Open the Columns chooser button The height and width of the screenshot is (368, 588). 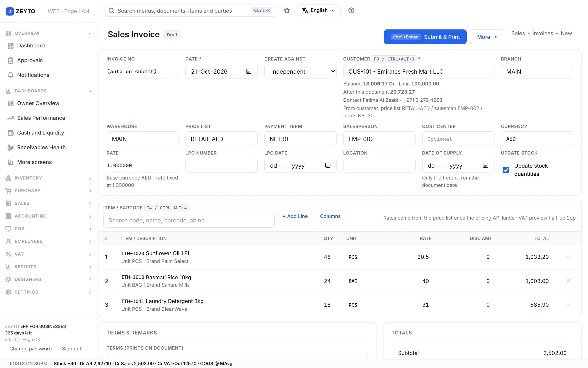(x=330, y=216)
